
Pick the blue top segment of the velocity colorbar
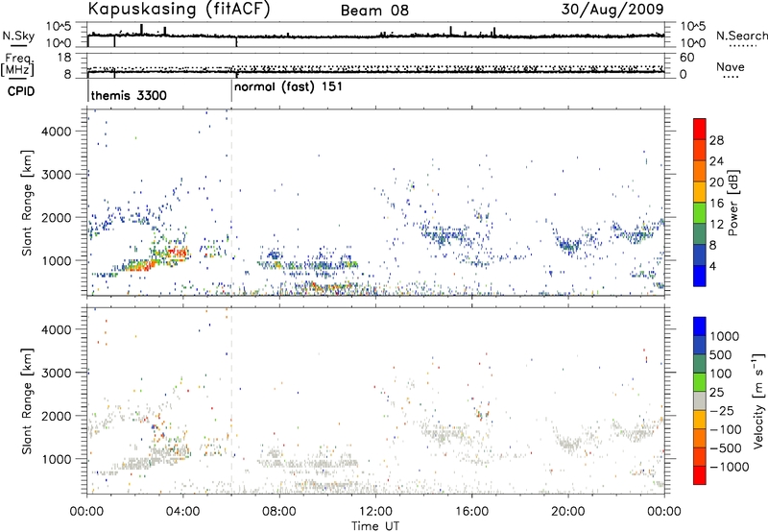pos(700,326)
